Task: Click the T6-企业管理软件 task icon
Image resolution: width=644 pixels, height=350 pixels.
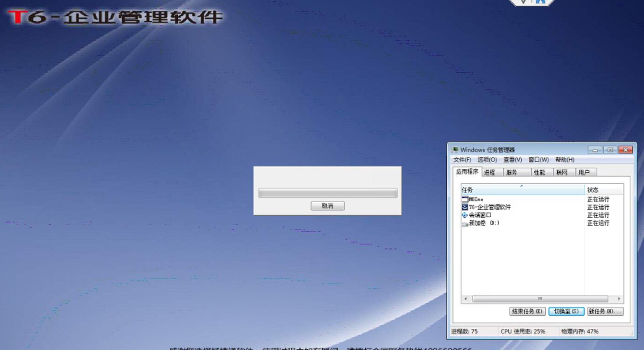Action: tap(465, 207)
